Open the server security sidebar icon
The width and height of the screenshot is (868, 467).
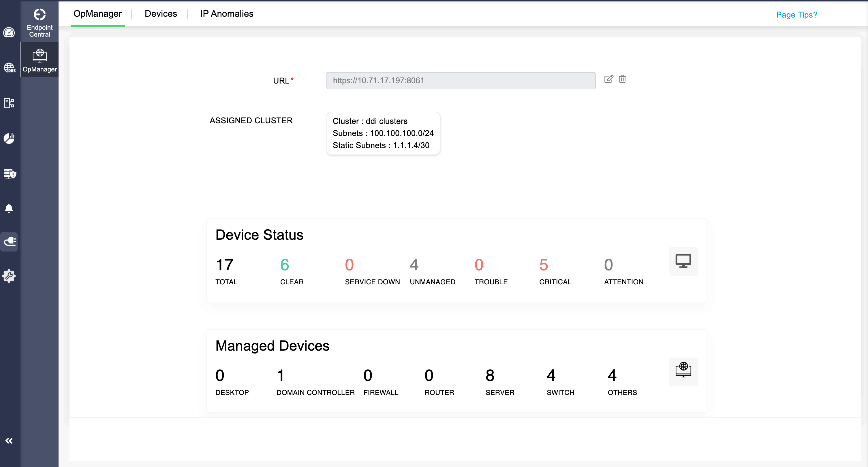(x=10, y=174)
